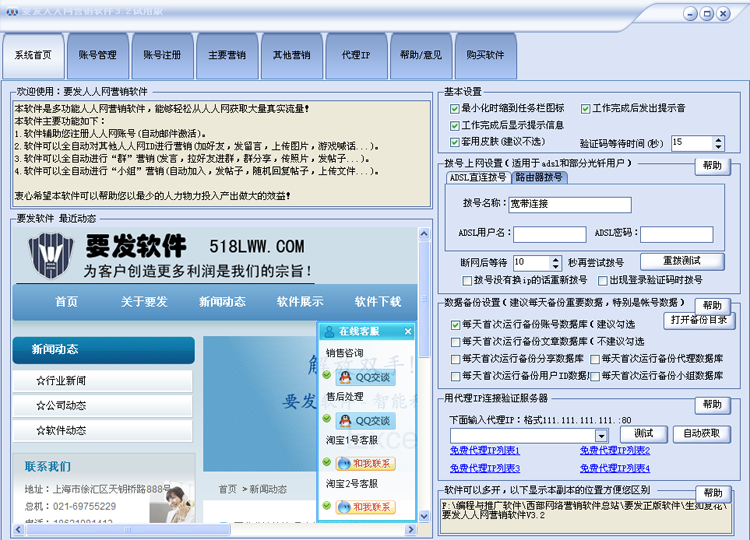The width and height of the screenshot is (750, 540).
Task: Click the 重拨测试 button
Action: [682, 261]
